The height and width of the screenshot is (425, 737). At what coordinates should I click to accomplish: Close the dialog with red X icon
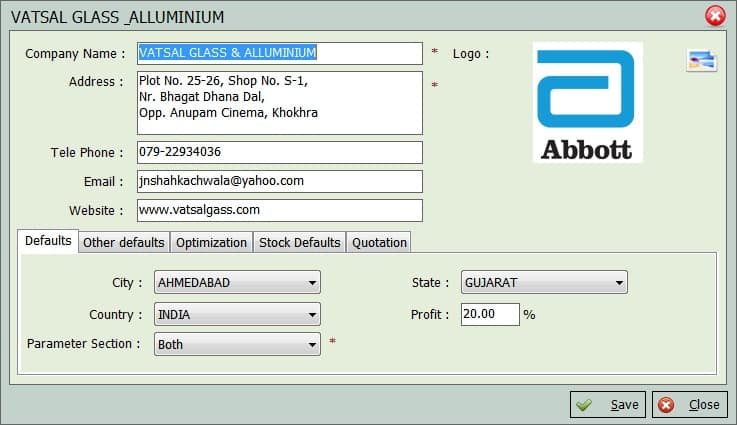pos(715,16)
